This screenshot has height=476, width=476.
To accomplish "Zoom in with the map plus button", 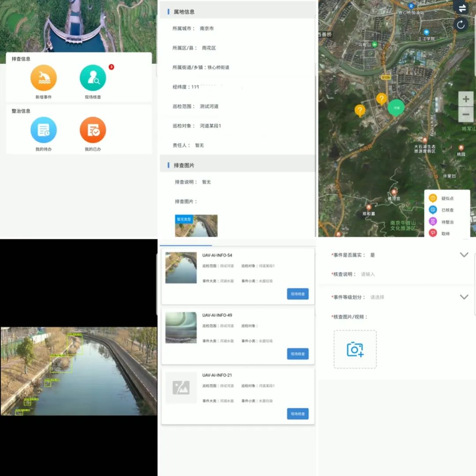I will pos(465,99).
